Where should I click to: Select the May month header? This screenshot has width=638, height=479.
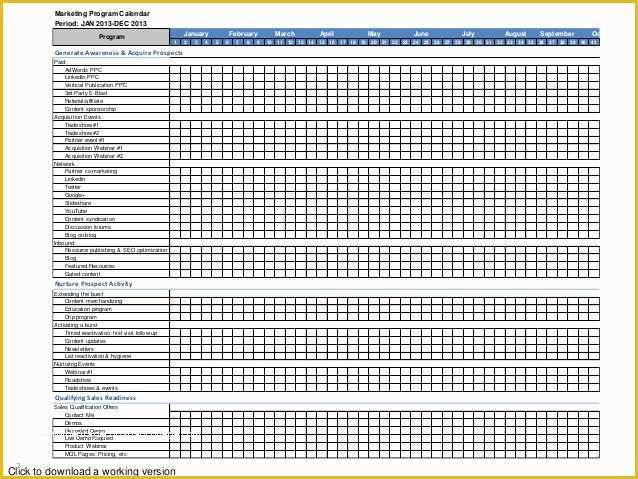(x=374, y=34)
